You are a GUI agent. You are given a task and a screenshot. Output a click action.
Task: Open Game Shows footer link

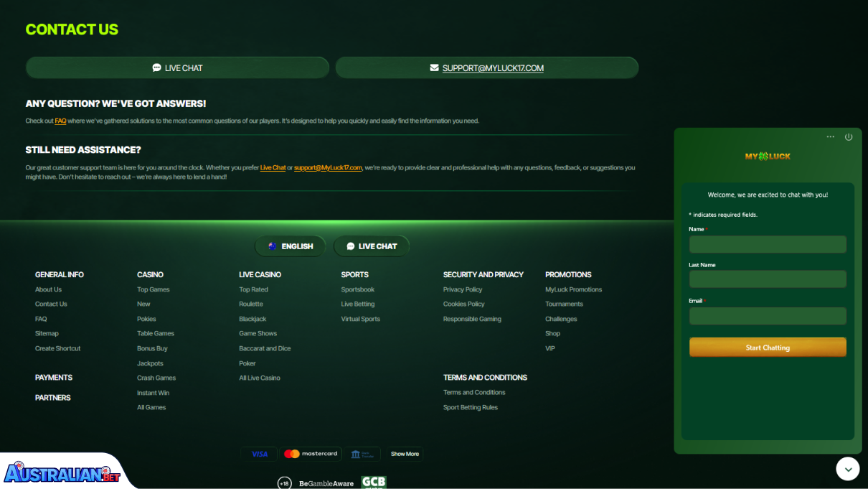pyautogui.click(x=258, y=333)
